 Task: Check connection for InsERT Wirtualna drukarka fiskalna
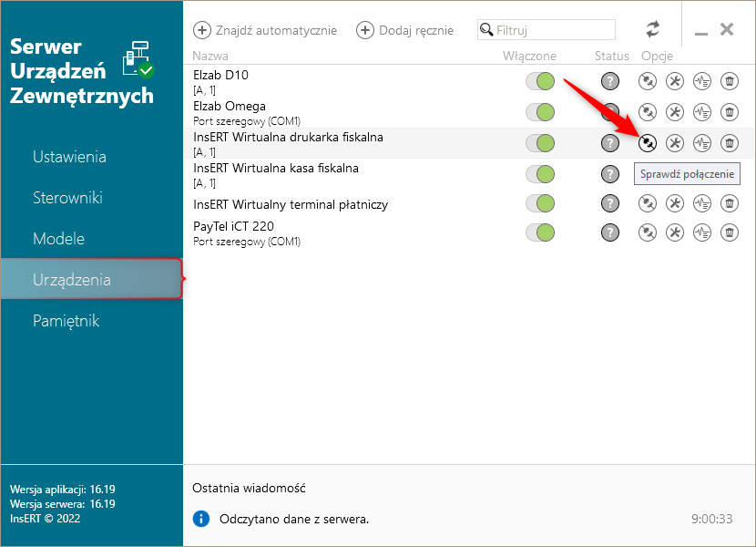(x=647, y=143)
